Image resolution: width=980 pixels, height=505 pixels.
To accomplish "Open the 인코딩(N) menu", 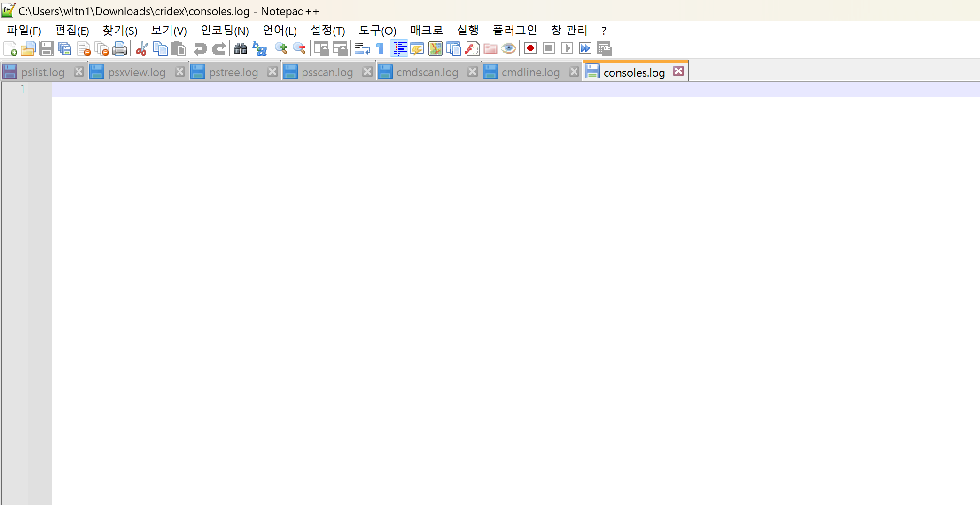I will (x=225, y=31).
